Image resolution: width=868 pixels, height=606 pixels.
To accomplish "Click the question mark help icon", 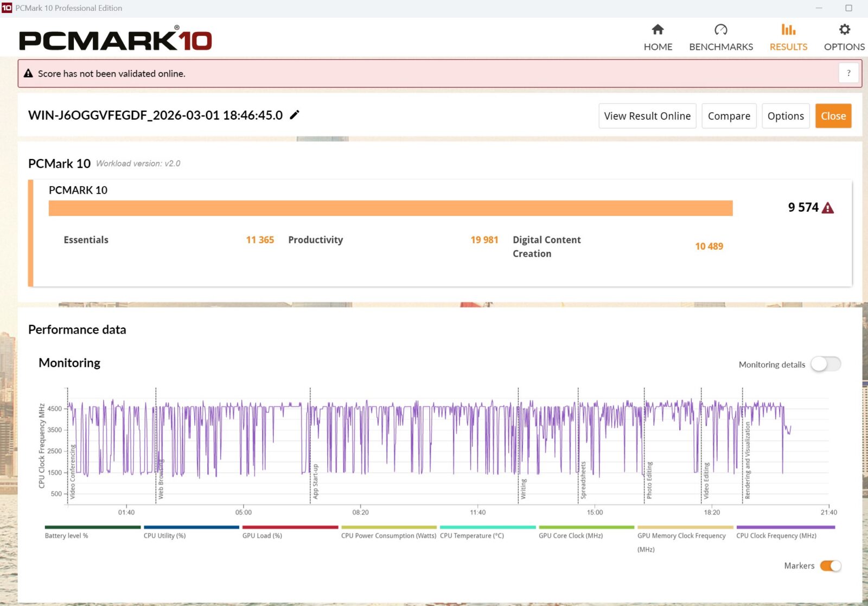I will (x=848, y=73).
